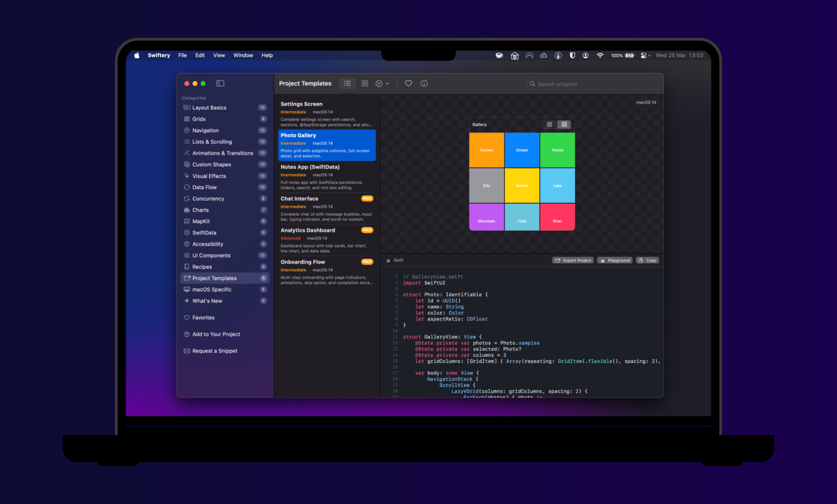
Task: Focus the Search snippets field
Action: point(593,84)
